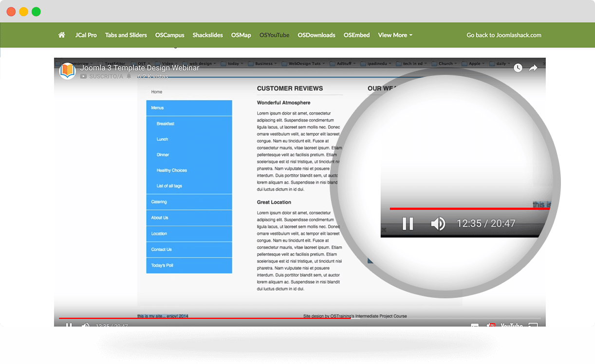Click the Great Location review title

(x=274, y=202)
